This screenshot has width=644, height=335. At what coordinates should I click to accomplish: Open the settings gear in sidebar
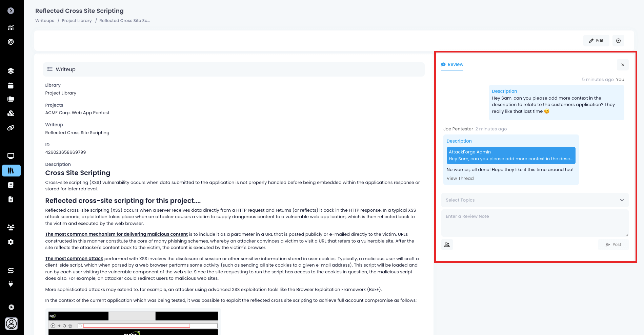[11, 242]
